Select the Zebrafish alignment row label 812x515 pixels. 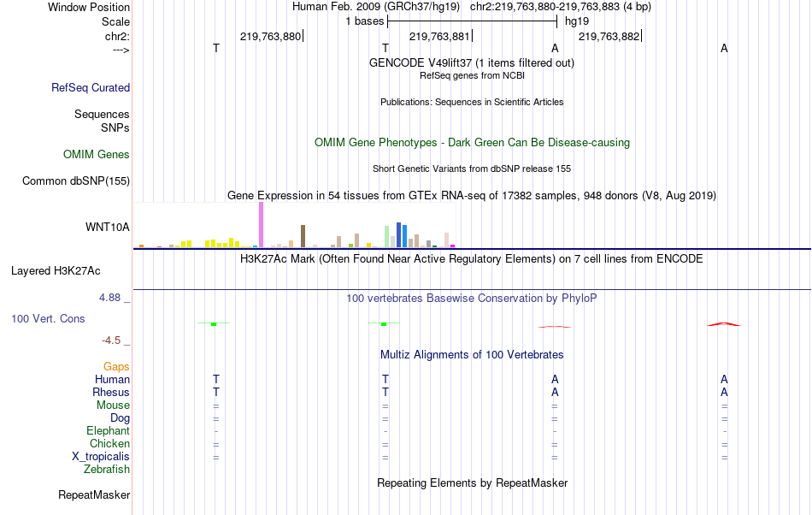tap(107, 469)
